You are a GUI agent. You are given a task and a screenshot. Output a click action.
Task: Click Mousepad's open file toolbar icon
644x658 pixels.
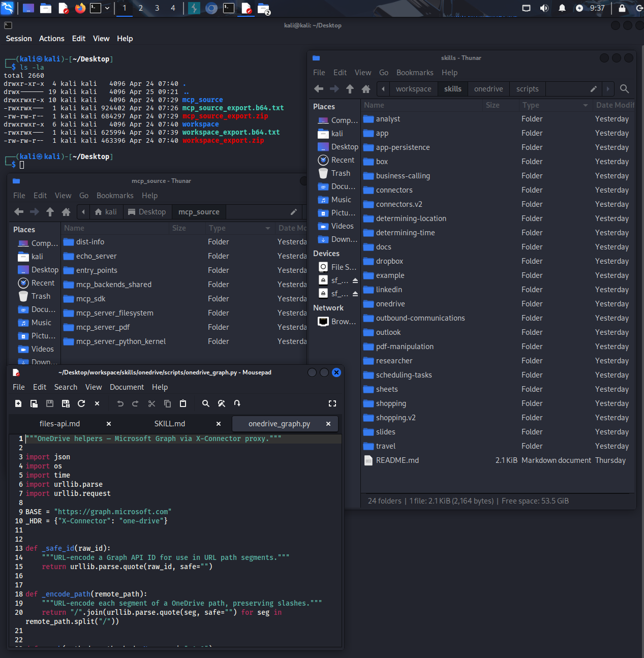tap(34, 403)
